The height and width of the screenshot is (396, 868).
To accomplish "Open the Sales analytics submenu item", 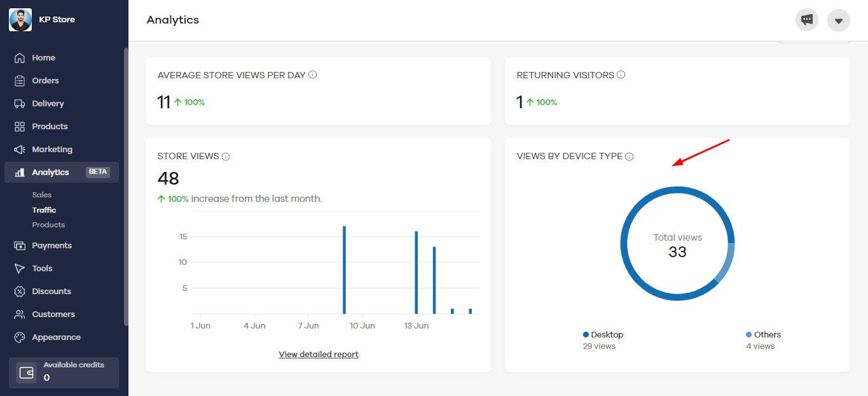I will pos(42,195).
